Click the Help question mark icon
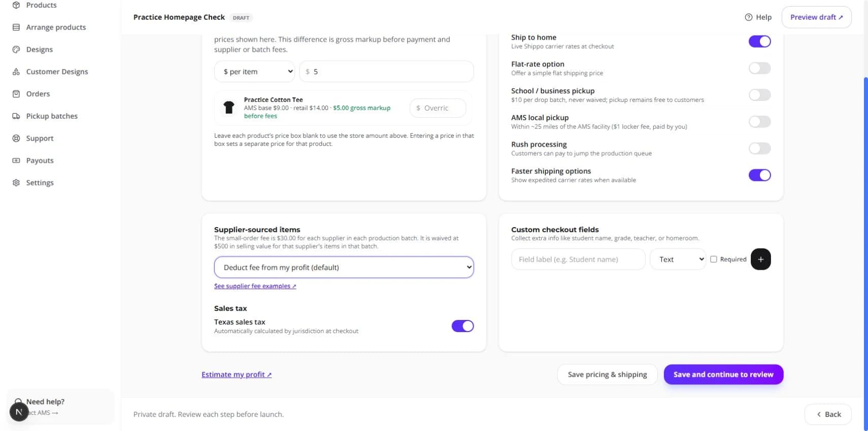This screenshot has width=868, height=431. pos(748,17)
